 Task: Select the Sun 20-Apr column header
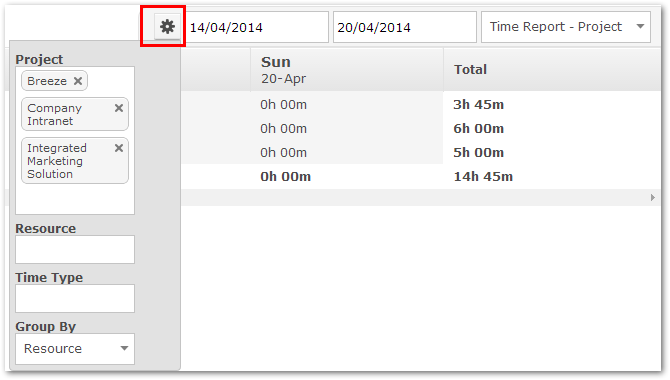coord(347,70)
